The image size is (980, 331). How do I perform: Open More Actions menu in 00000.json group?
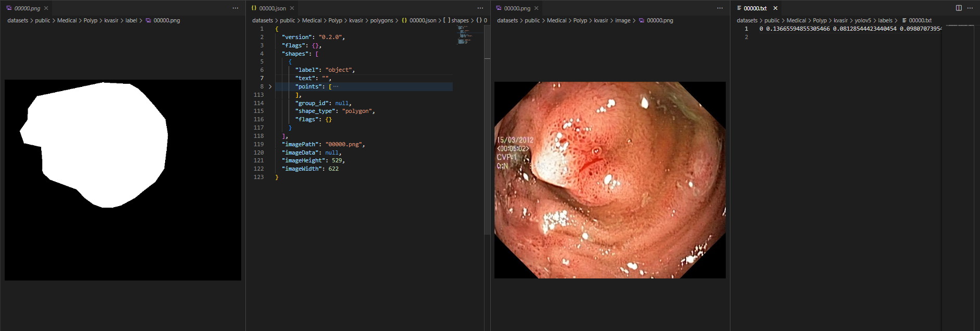coord(480,8)
